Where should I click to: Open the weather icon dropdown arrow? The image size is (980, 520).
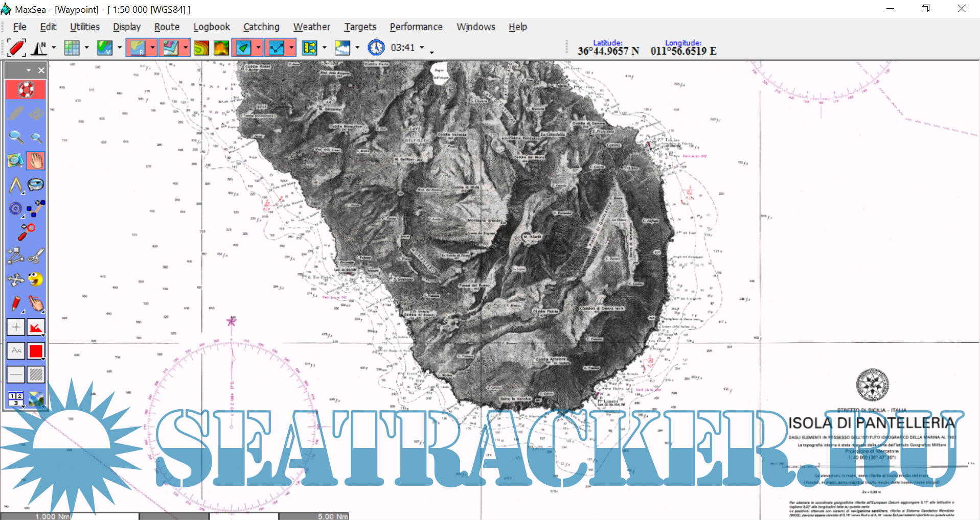coord(357,48)
